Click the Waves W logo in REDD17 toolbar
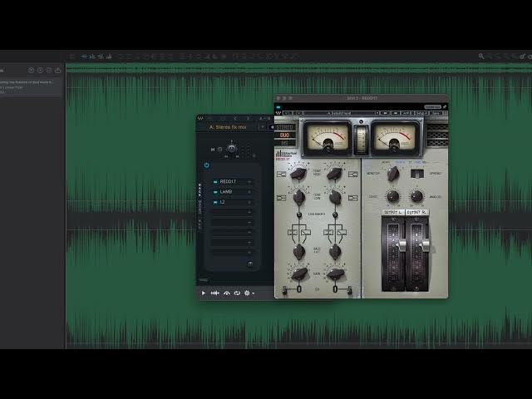 pos(278,113)
